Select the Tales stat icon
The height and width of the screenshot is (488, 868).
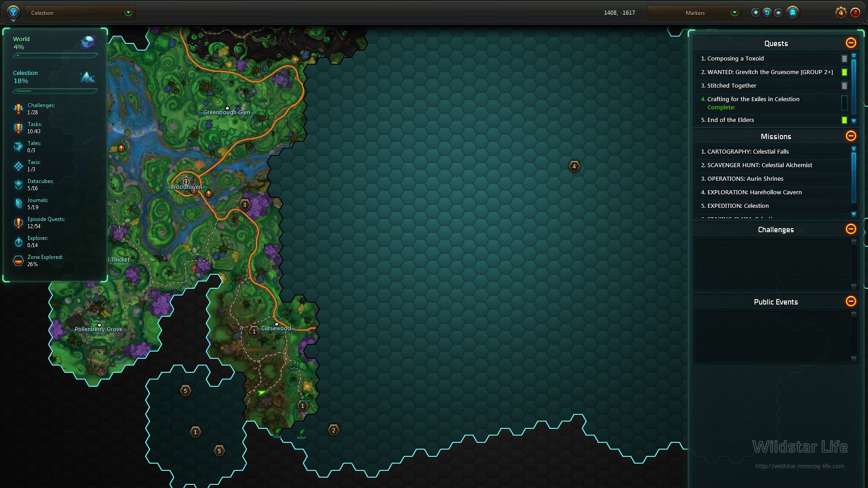coord(18,147)
